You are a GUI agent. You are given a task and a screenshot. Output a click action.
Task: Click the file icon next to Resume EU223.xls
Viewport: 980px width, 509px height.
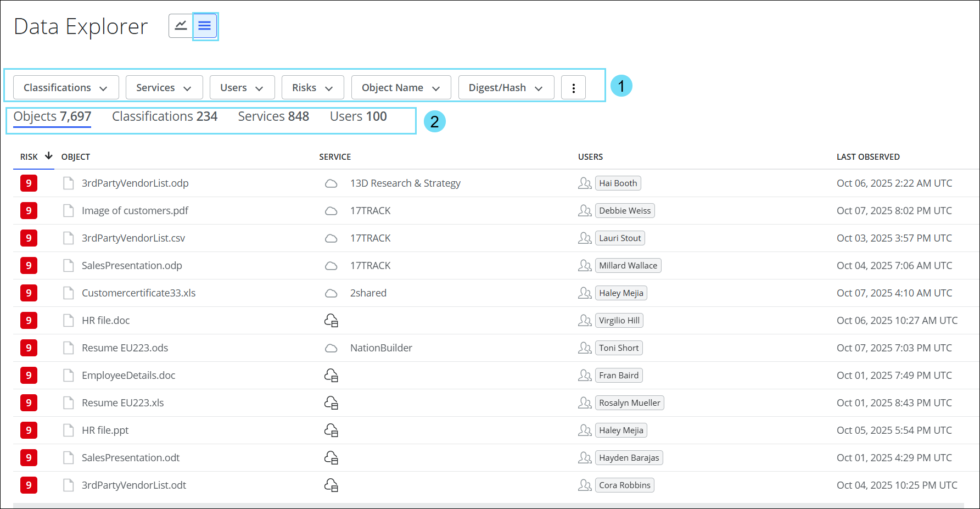click(x=68, y=402)
